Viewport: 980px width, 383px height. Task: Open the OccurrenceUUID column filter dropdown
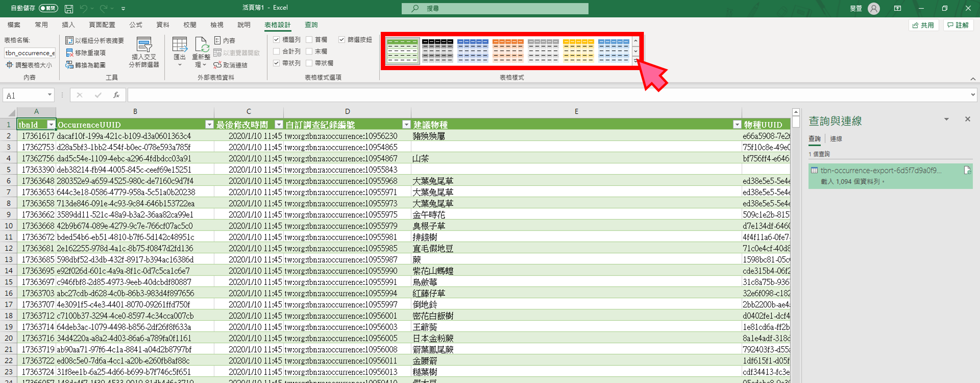209,125
